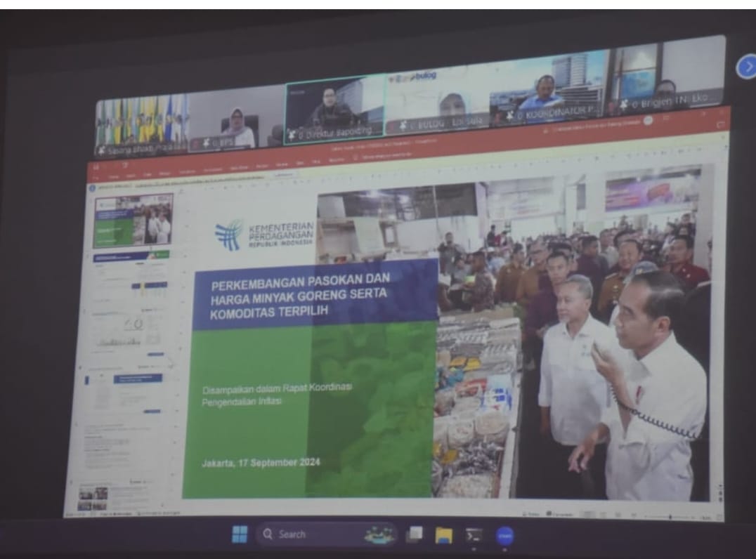The height and width of the screenshot is (559, 756).
Task: Click in the taskbar Search box
Action: [309, 534]
